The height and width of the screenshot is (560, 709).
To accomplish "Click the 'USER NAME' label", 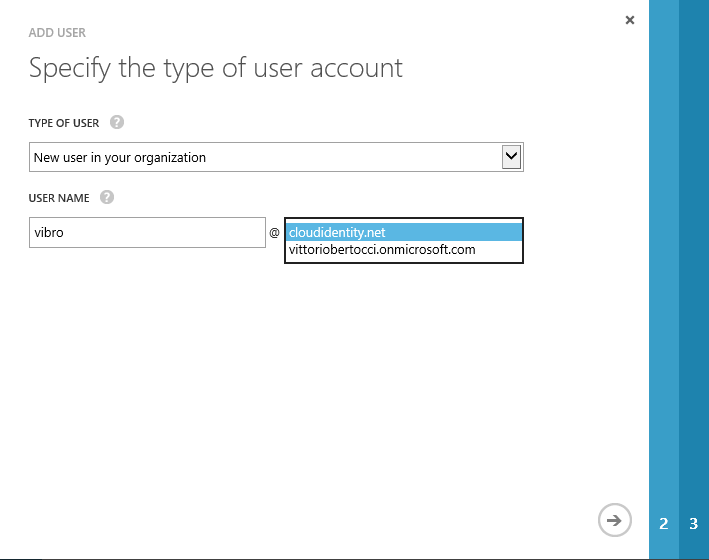I will (x=59, y=198).
